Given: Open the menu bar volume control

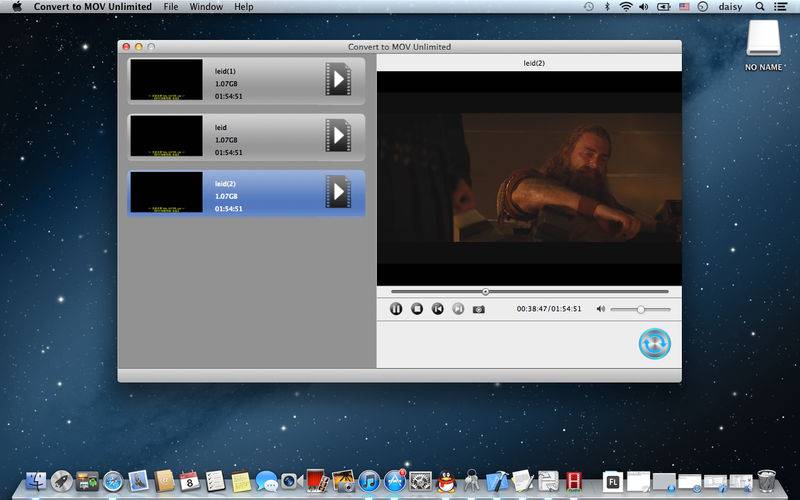Looking at the screenshot, I should point(643,7).
